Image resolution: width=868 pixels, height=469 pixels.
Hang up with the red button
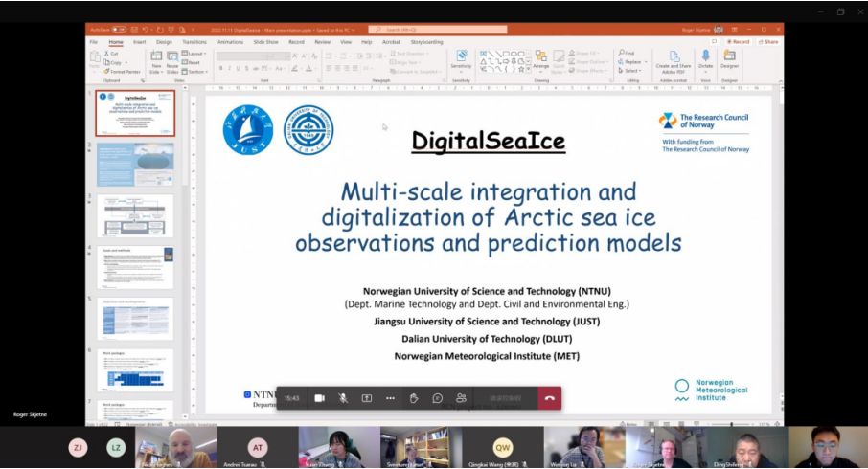pyautogui.click(x=549, y=398)
